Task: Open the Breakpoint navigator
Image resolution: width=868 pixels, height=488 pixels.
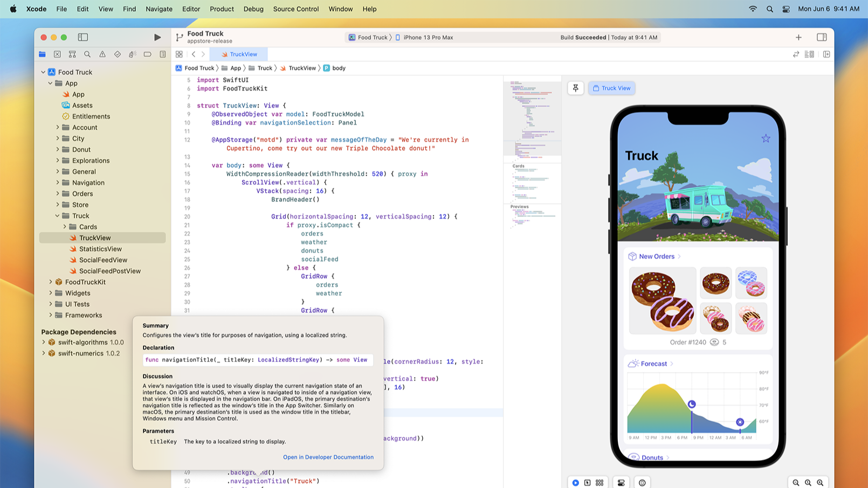Action: 148,54
